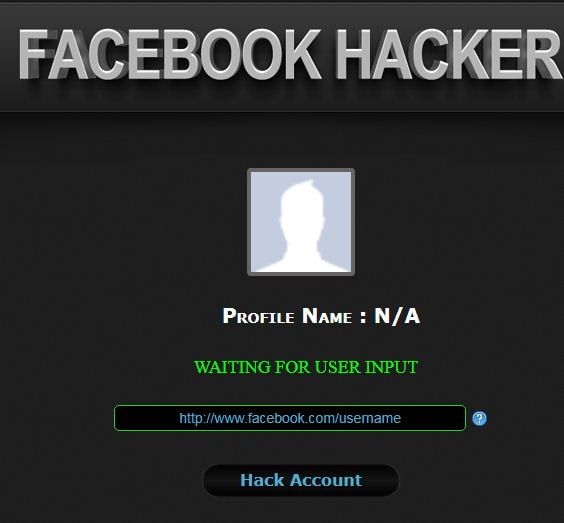Click the word FACEBOOK in the header
Viewport: 564px width, 523px height.
tap(170, 54)
